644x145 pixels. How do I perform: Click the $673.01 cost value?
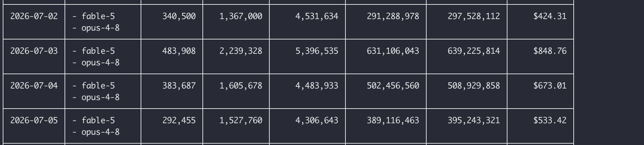pyautogui.click(x=550, y=86)
